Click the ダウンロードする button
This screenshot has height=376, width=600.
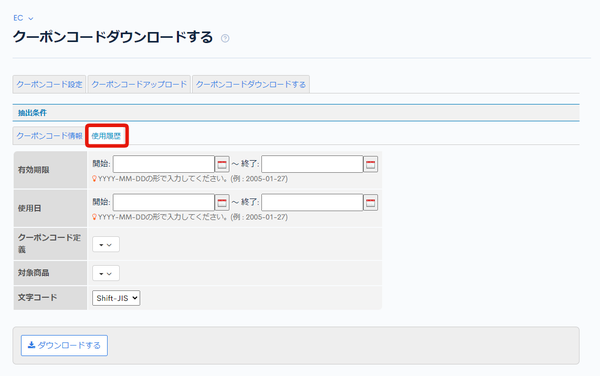(64, 345)
